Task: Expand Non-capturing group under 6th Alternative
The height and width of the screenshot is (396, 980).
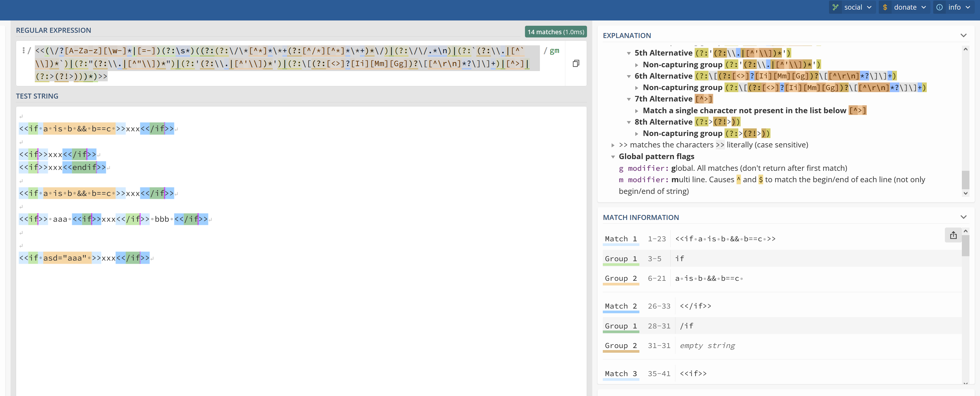Action: point(636,88)
